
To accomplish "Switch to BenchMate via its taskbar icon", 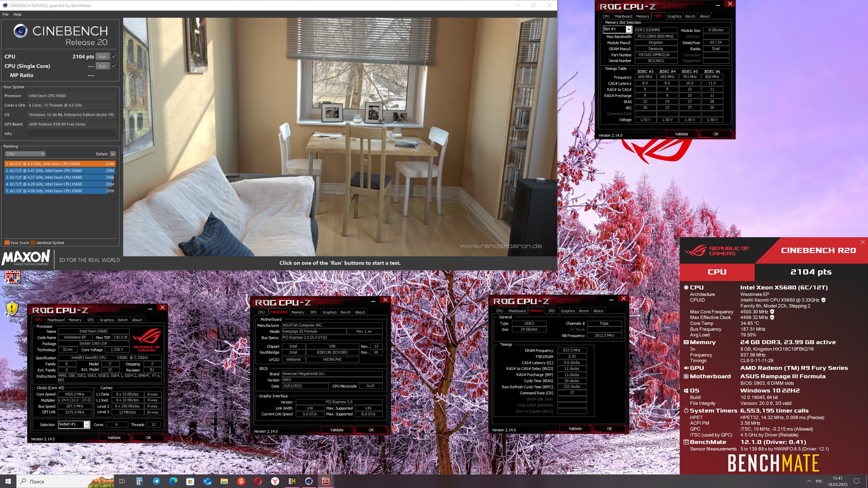I will [292, 481].
